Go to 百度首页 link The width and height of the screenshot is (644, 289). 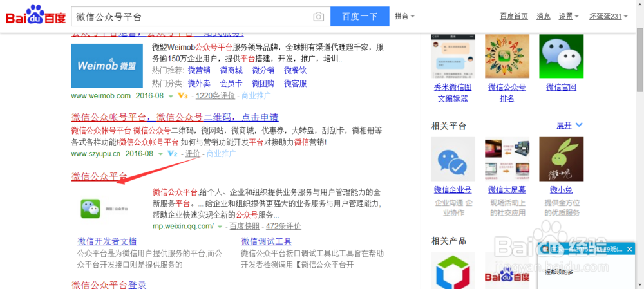[x=514, y=17]
